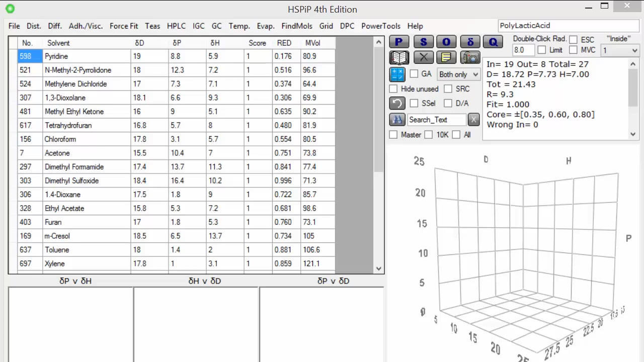Tick the All checkbox
644x362 pixels.
pos(456,135)
